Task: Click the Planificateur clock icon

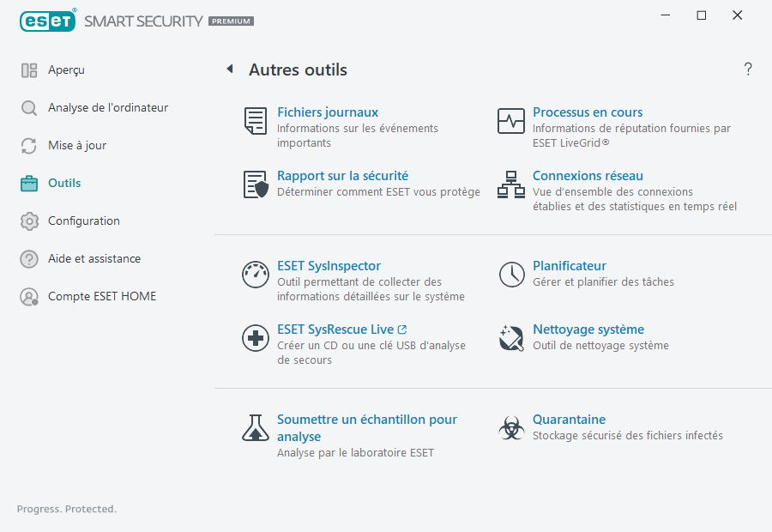Action: point(510,275)
